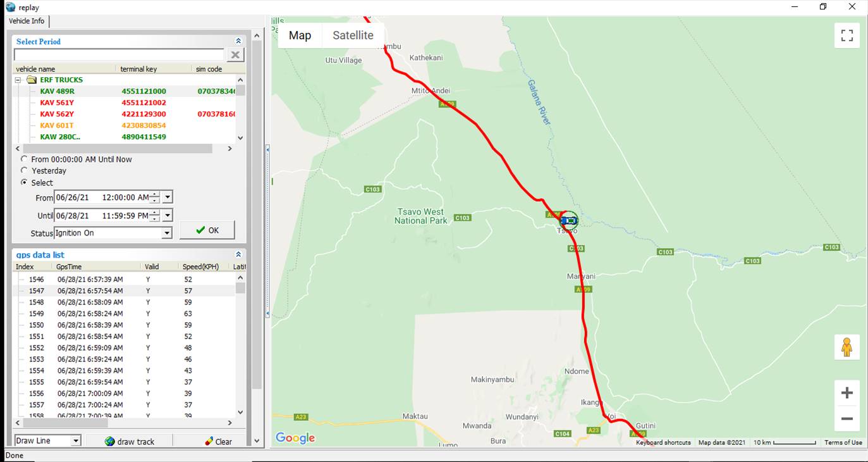This screenshot has width=868, height=462.
Task: Click the fullscreen icon on the map
Action: click(x=847, y=35)
